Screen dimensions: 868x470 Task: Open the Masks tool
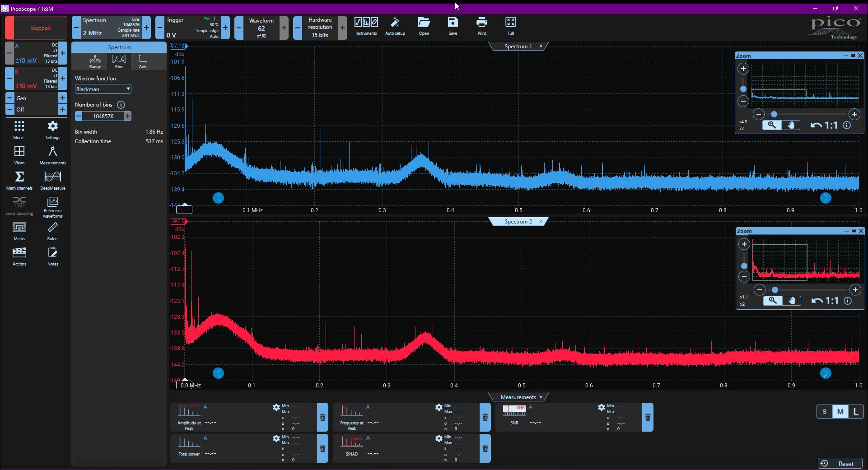[x=19, y=231]
